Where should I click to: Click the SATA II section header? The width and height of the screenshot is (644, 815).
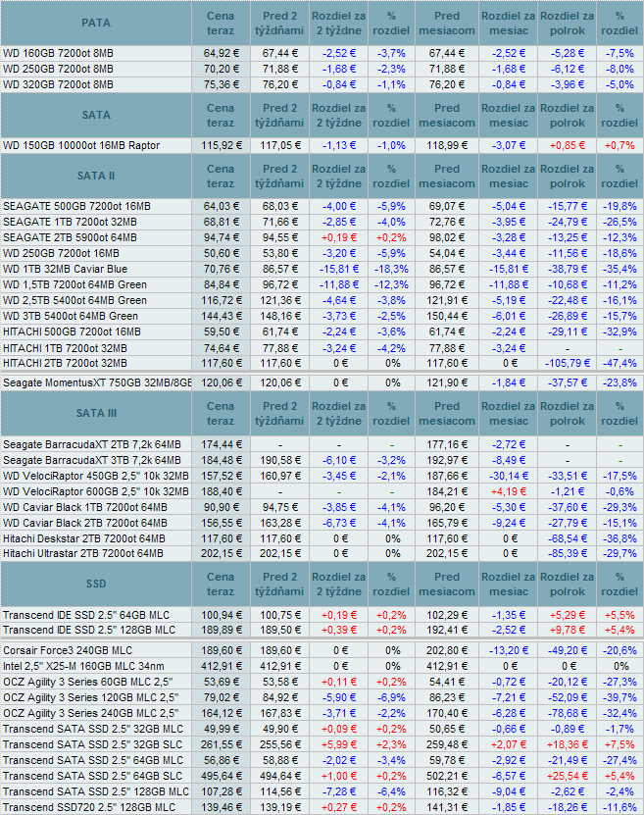coord(96,176)
